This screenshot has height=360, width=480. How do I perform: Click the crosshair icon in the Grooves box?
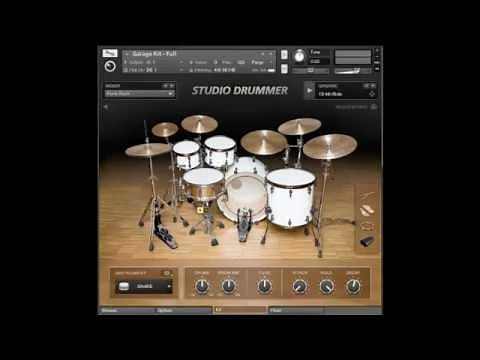tap(372, 94)
